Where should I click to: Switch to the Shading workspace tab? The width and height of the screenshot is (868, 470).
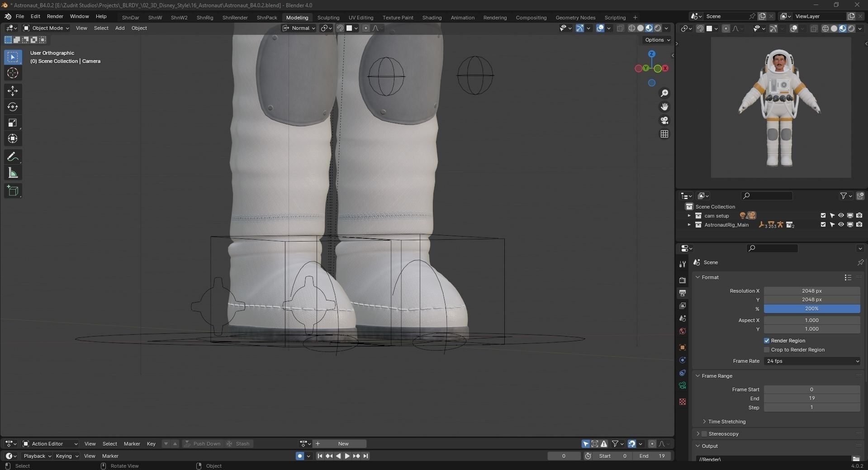point(432,18)
